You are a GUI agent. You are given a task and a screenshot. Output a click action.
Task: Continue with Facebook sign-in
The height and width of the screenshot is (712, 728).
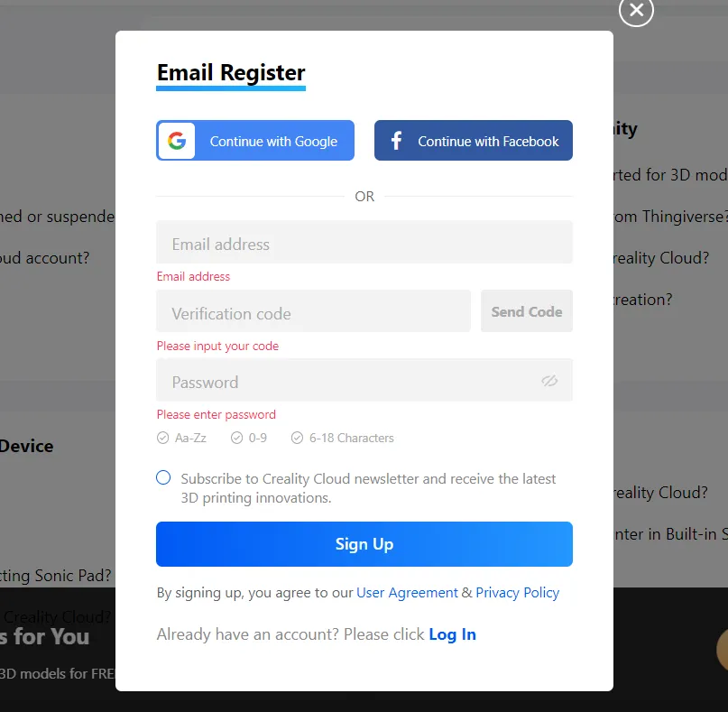487,141
